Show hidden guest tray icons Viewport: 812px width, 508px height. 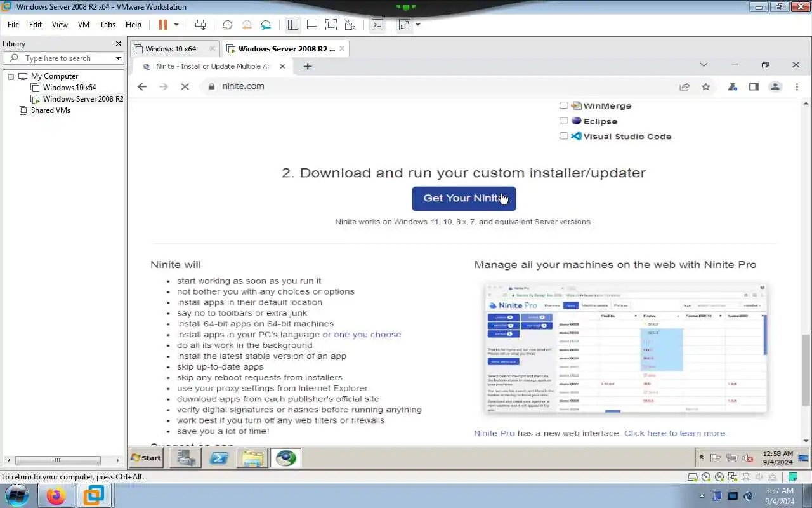[x=701, y=457]
